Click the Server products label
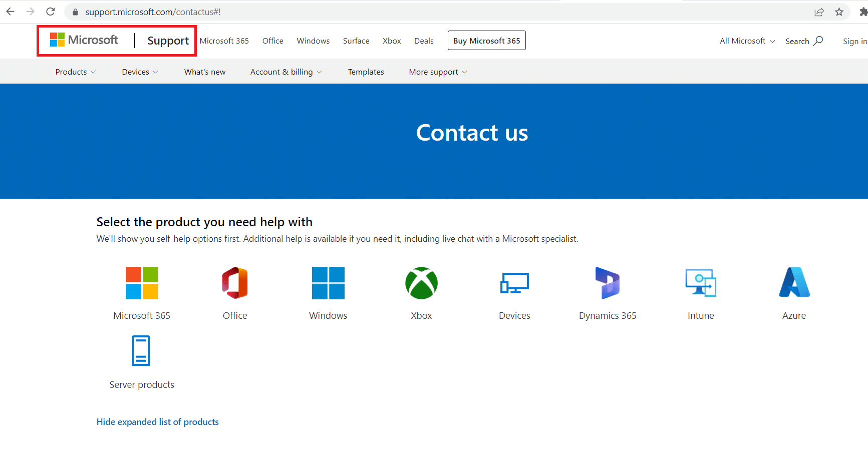Viewport: 868px width, 456px height. click(x=142, y=385)
